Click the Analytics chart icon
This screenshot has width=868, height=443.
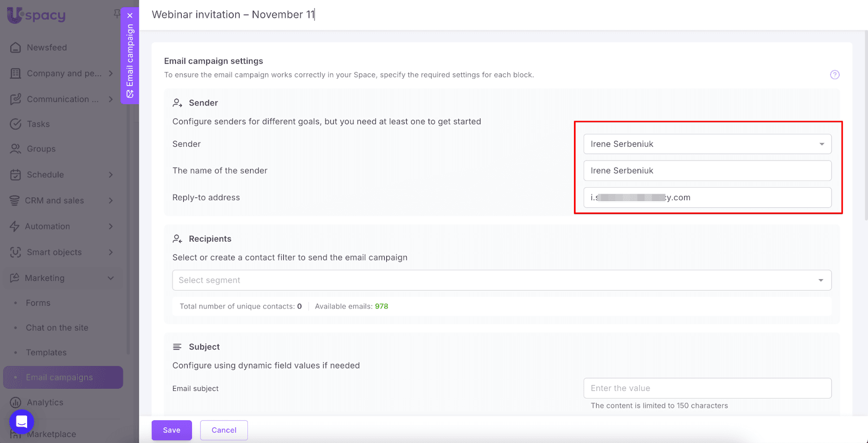pyautogui.click(x=16, y=402)
